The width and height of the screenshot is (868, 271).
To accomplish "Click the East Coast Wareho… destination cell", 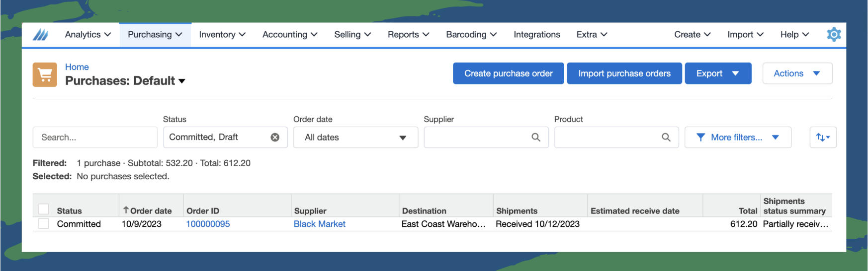I will pyautogui.click(x=443, y=224).
